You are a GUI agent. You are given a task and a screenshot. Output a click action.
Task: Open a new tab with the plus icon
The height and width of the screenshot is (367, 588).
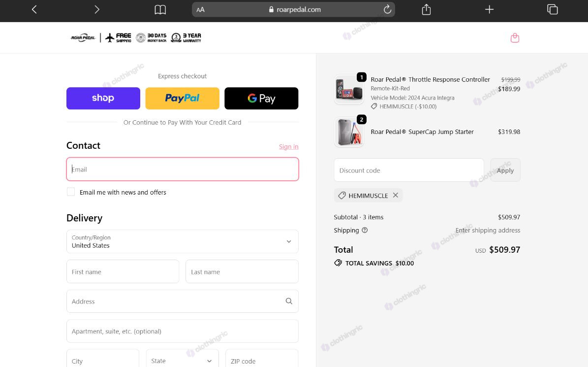(x=489, y=9)
